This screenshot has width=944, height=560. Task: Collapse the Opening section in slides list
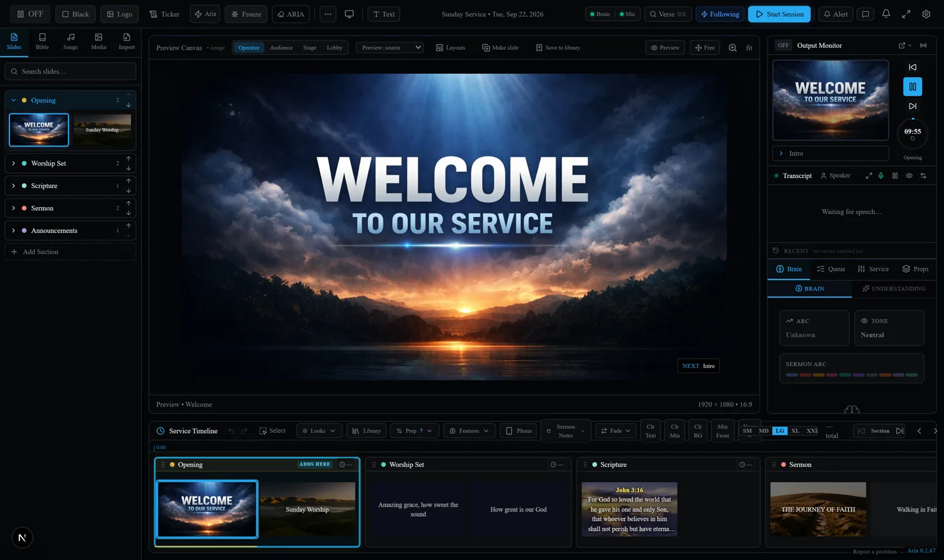[13, 100]
